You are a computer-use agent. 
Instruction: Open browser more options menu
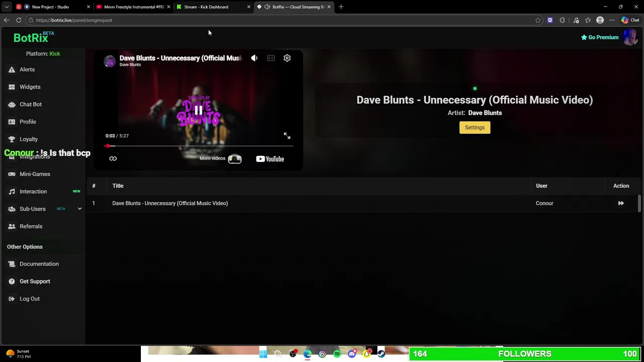pos(612,20)
